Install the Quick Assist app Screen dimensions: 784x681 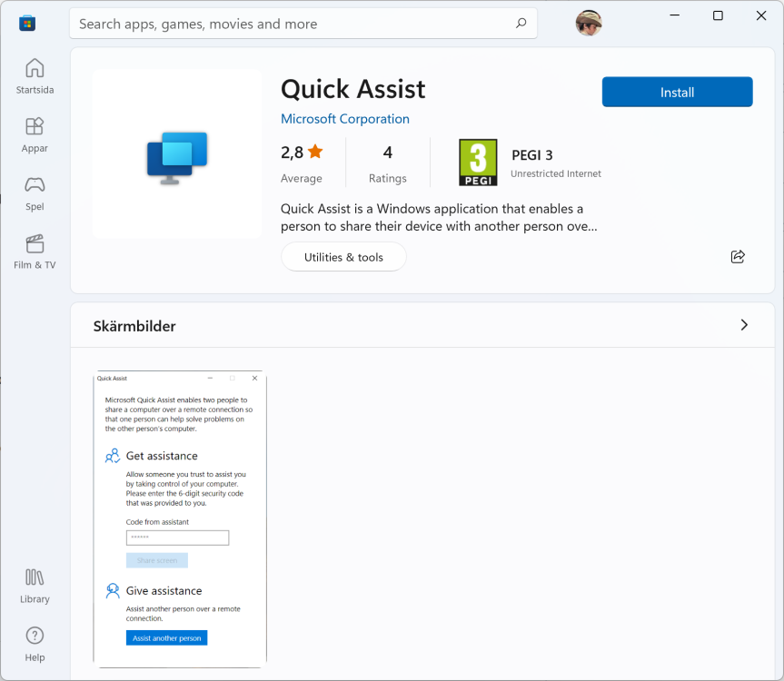[x=677, y=92]
